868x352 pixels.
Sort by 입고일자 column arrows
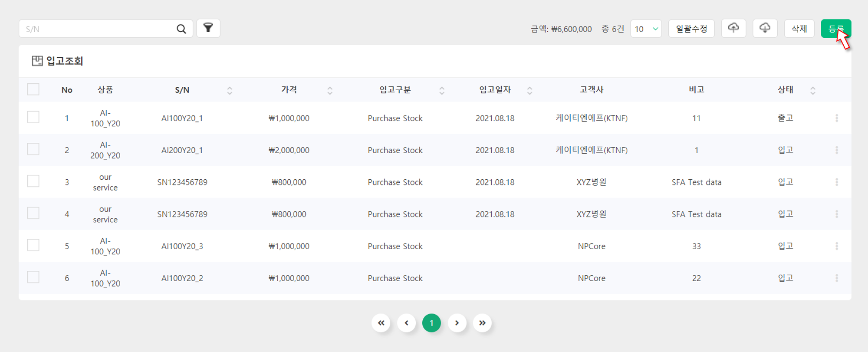pyautogui.click(x=529, y=90)
